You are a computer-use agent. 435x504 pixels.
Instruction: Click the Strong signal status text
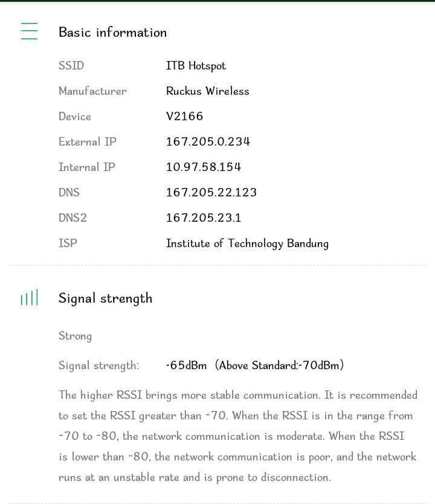pyautogui.click(x=75, y=336)
